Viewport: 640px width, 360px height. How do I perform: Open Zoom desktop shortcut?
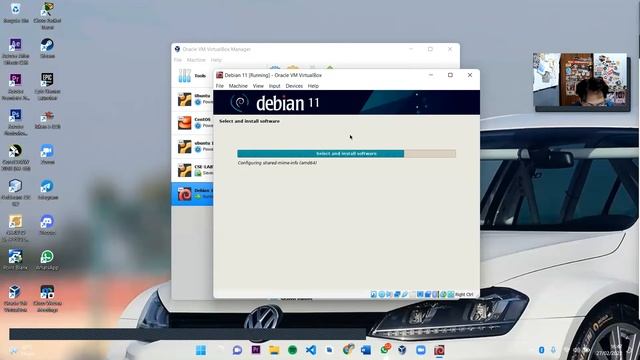click(47, 154)
